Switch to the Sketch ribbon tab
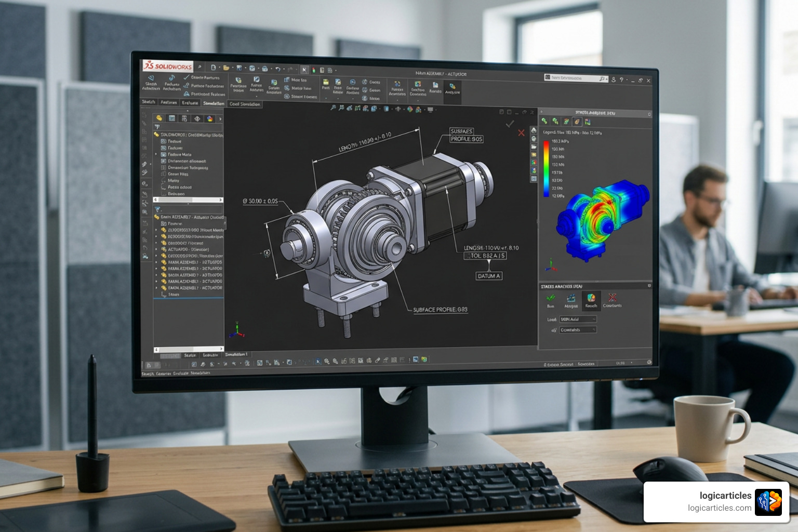This screenshot has width=798, height=532. click(149, 102)
